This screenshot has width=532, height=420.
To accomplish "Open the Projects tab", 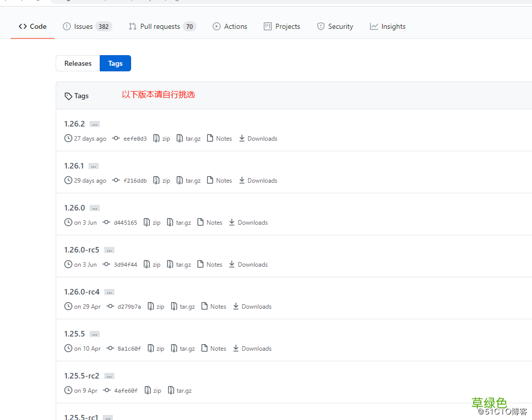I will [x=281, y=26].
